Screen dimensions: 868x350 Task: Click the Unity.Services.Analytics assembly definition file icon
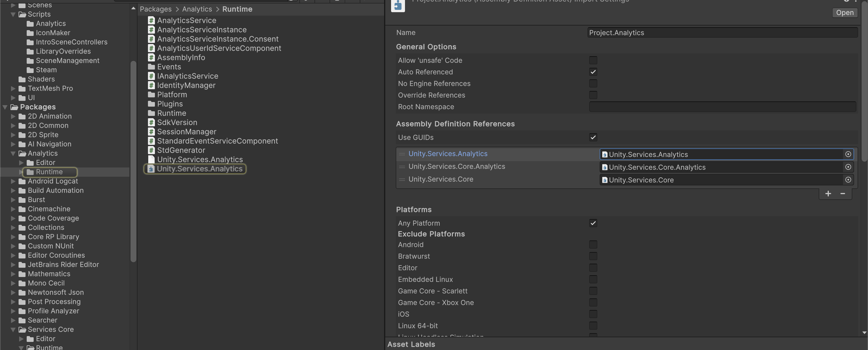coord(151,169)
